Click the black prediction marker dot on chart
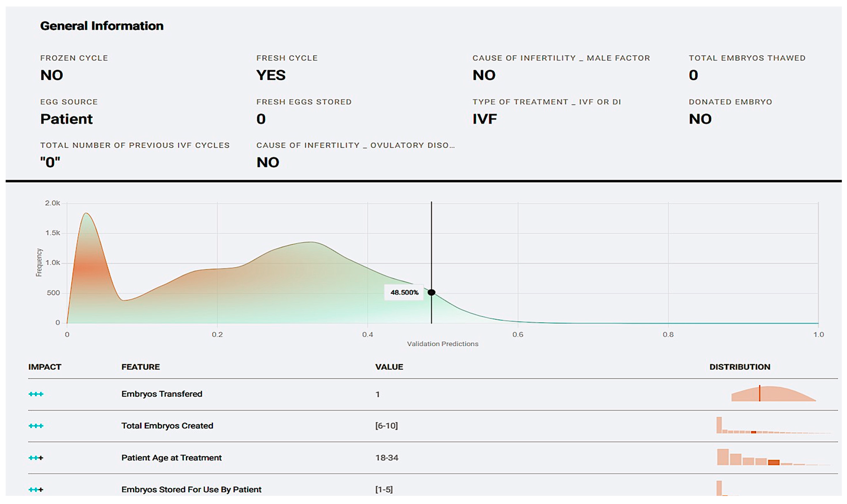Screen dimensions: 847x504 (x=431, y=292)
